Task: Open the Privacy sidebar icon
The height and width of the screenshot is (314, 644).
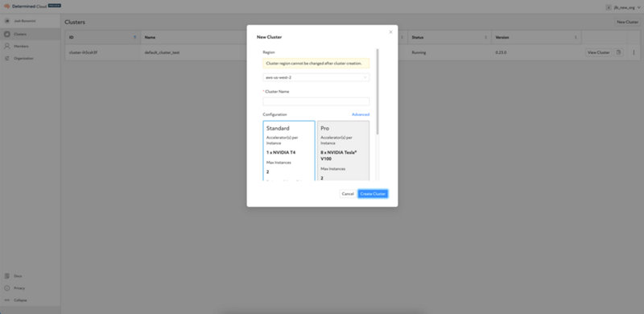Action: (x=7, y=288)
